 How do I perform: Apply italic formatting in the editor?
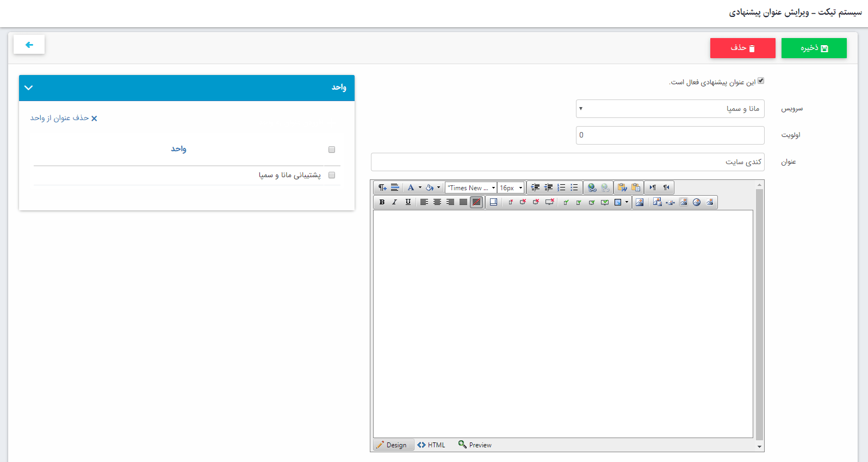395,202
